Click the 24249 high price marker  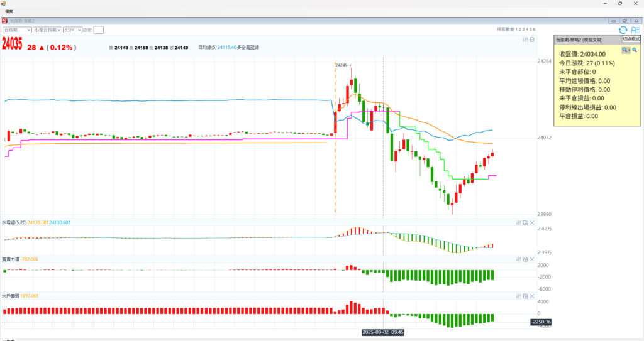coord(342,65)
